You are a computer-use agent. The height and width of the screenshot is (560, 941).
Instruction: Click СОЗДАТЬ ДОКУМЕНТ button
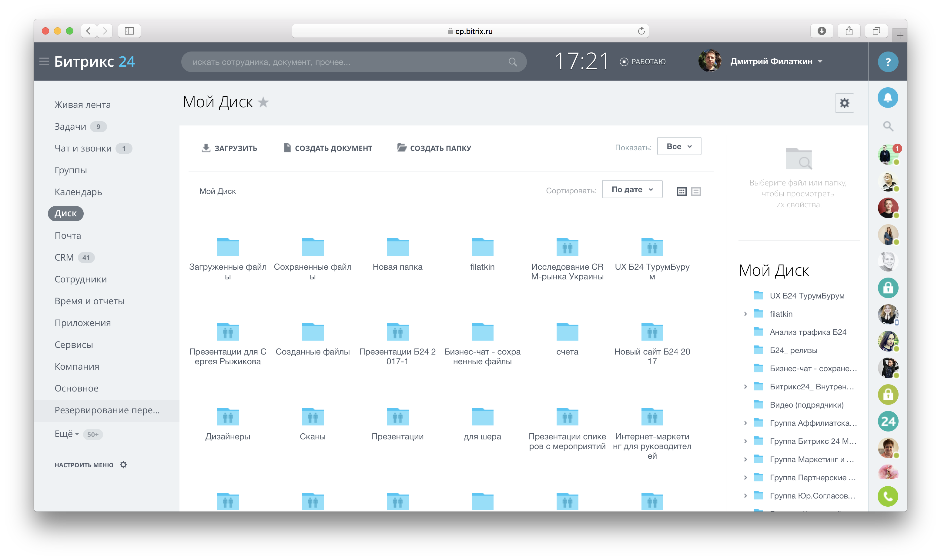pos(328,148)
